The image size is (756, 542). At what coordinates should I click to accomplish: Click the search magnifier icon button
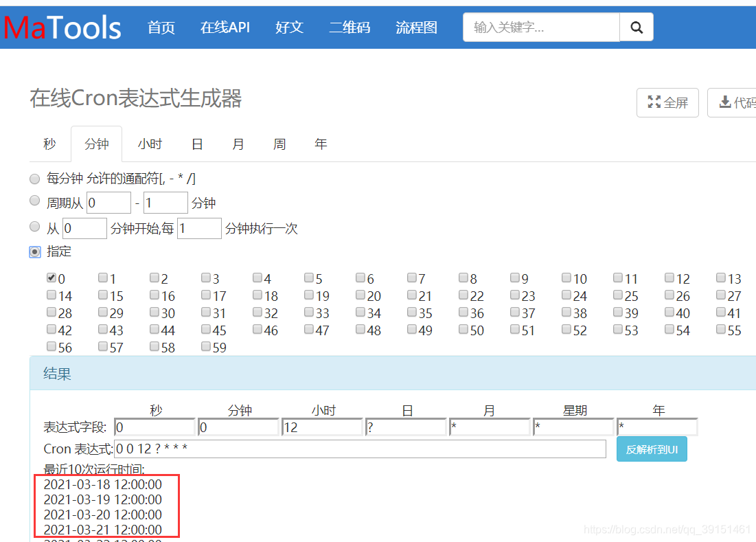(637, 27)
